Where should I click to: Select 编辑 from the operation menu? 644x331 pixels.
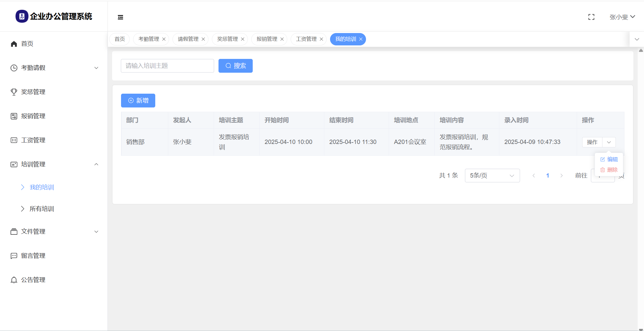point(609,159)
